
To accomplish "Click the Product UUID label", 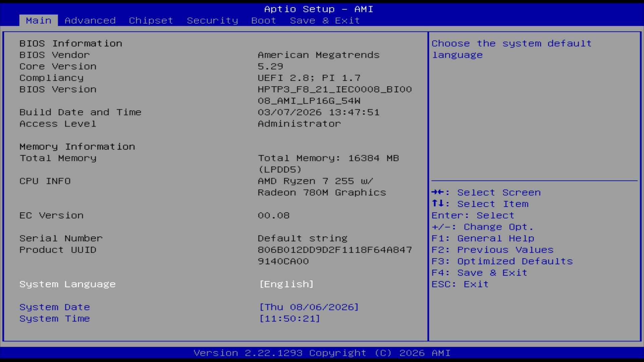I will click(58, 250).
